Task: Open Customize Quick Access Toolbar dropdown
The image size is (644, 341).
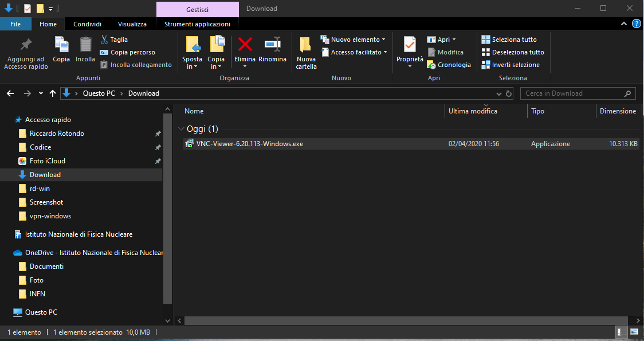Action: point(50,8)
